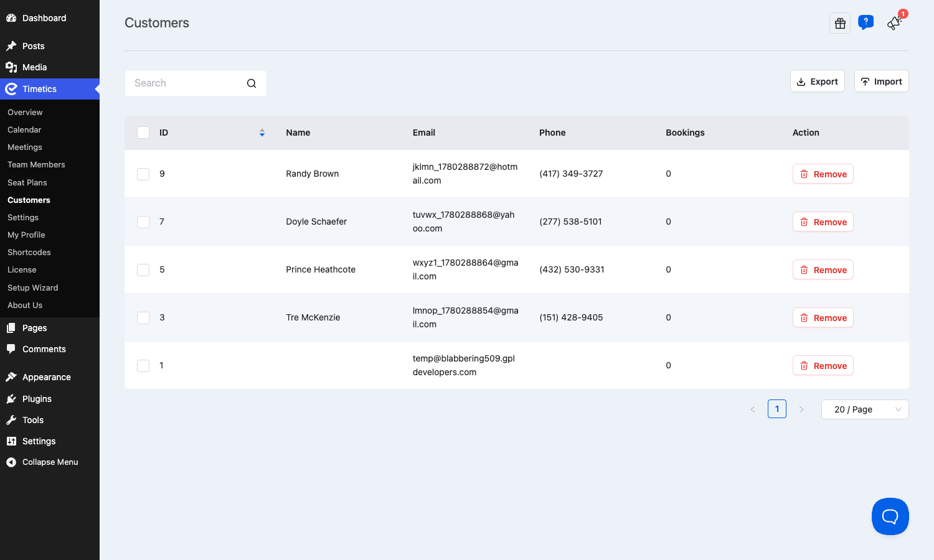Image resolution: width=934 pixels, height=560 pixels.
Task: Remove customer Prince Heathcote
Action: (823, 270)
